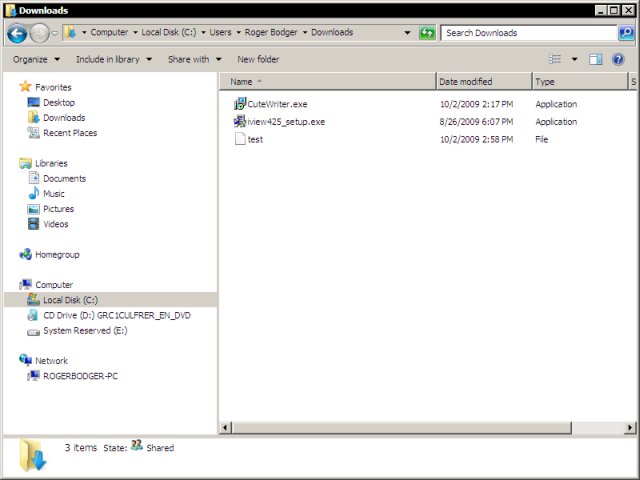Click the change view icon
The width and height of the screenshot is (640, 480).
(555, 59)
